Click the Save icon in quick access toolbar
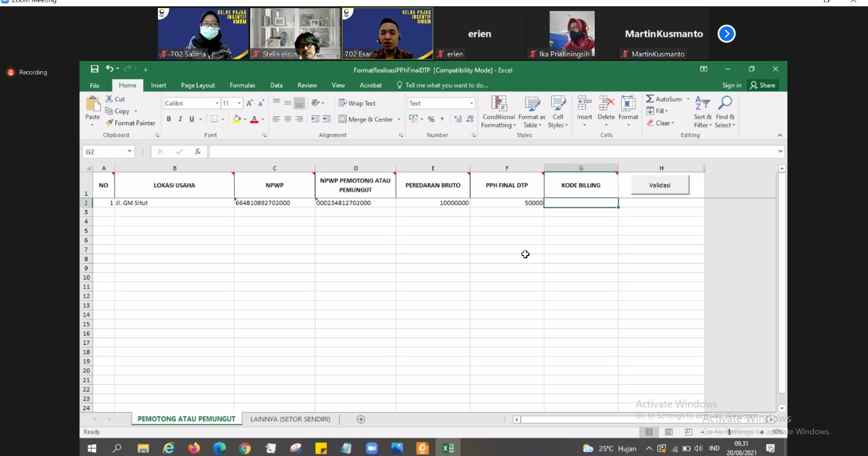The height and width of the screenshot is (456, 868). coord(94,69)
